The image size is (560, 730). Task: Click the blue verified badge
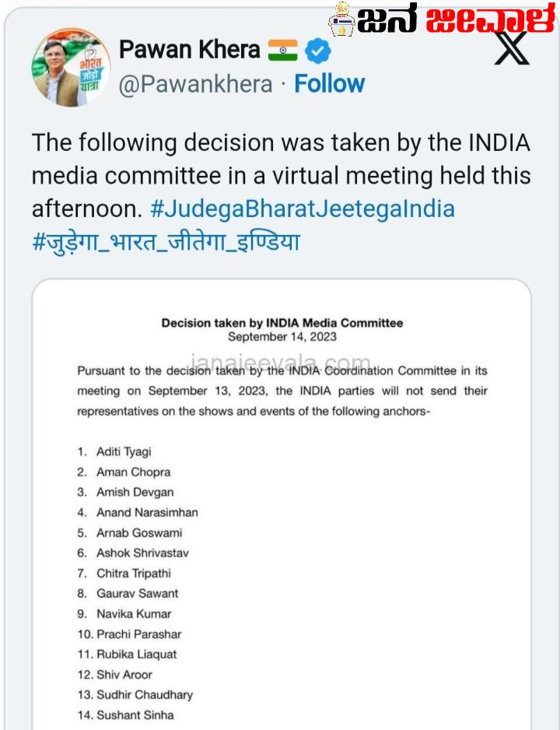(x=317, y=51)
